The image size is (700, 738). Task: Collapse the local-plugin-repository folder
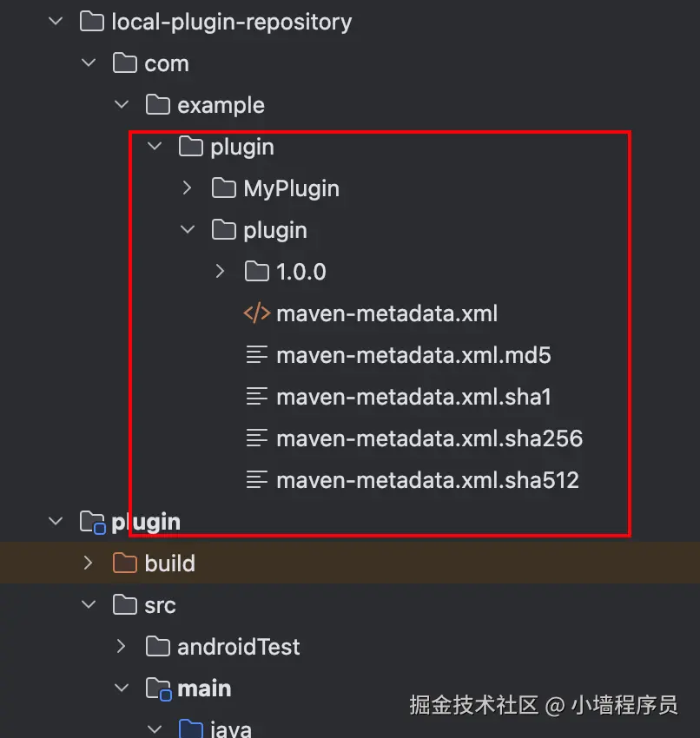click(x=56, y=22)
